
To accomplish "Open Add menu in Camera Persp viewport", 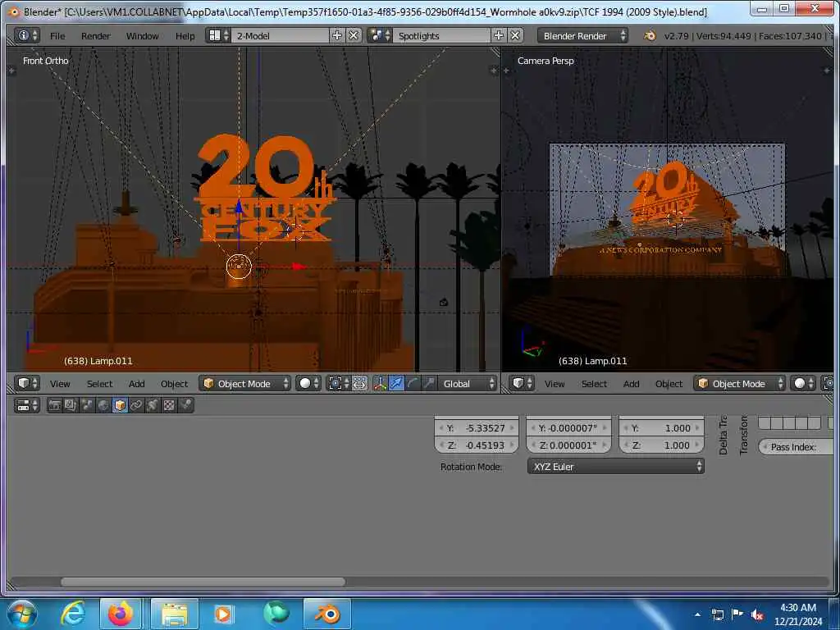I will pos(631,384).
